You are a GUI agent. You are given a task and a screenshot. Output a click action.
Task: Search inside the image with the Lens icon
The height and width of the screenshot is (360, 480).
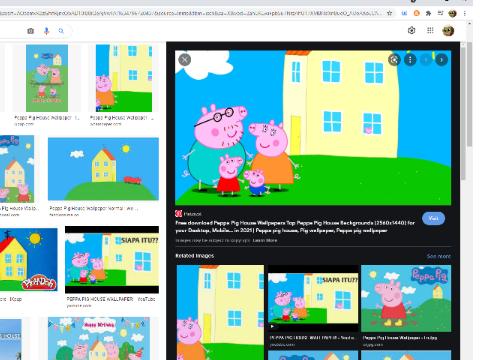point(394,60)
